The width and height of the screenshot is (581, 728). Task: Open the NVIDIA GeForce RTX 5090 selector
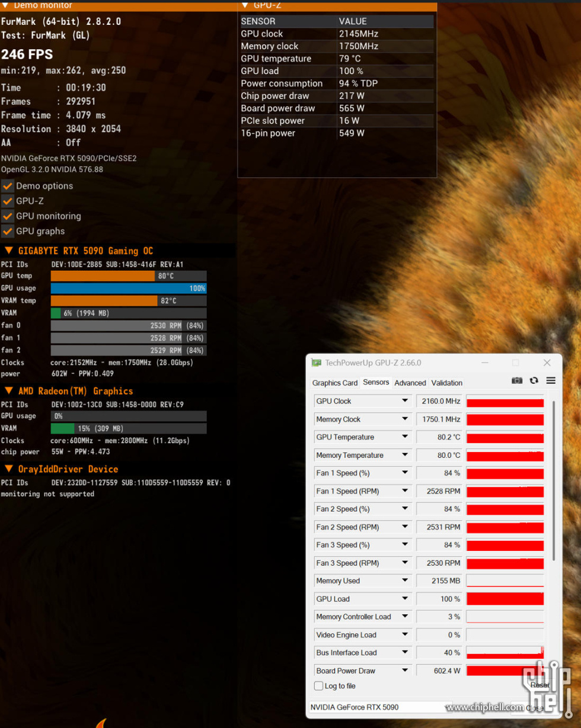pos(379,707)
